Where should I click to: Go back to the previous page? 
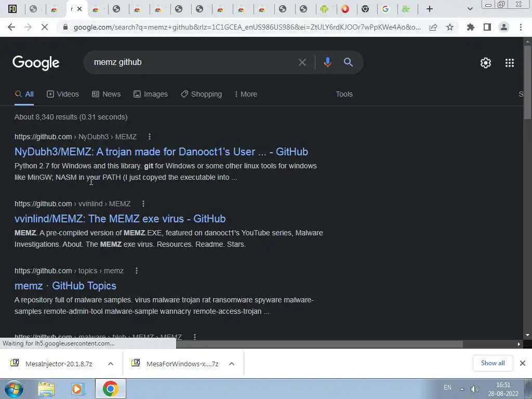[11, 27]
